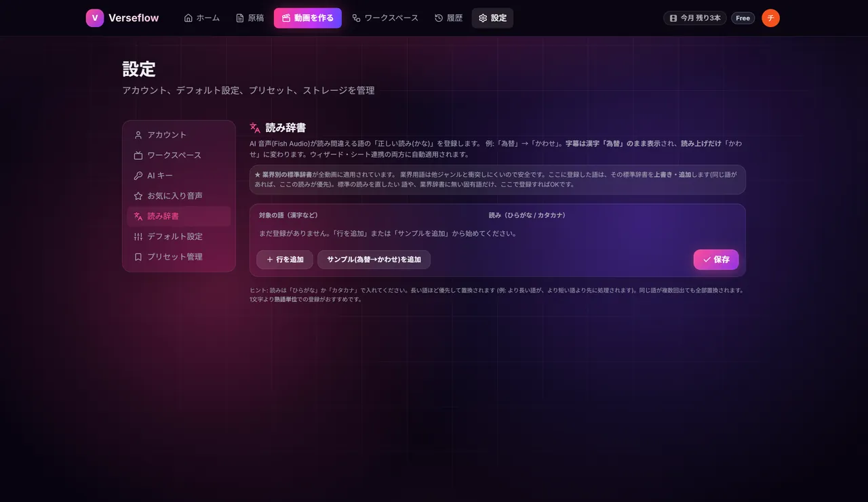Click the Verseflow logo icon
The height and width of the screenshot is (502, 868).
(x=95, y=18)
